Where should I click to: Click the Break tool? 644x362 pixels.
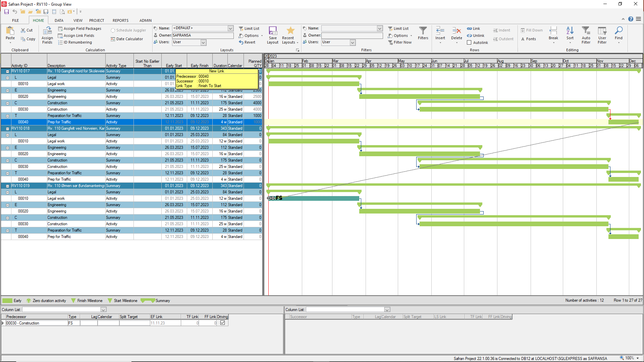click(553, 35)
